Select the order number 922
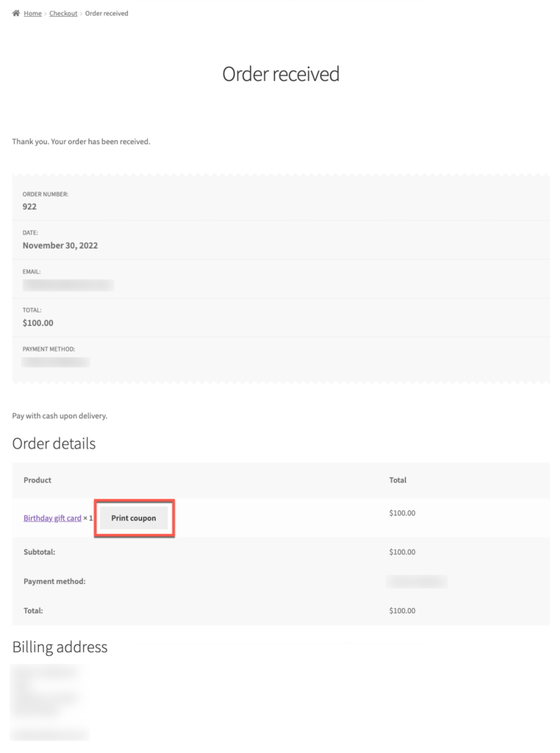This screenshot has height=753, width=560. 30,207
